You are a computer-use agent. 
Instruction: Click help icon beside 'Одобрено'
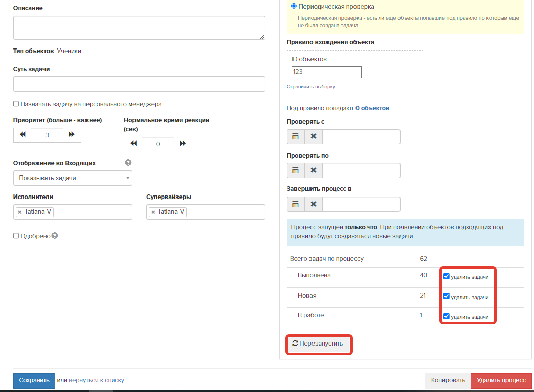pos(55,236)
